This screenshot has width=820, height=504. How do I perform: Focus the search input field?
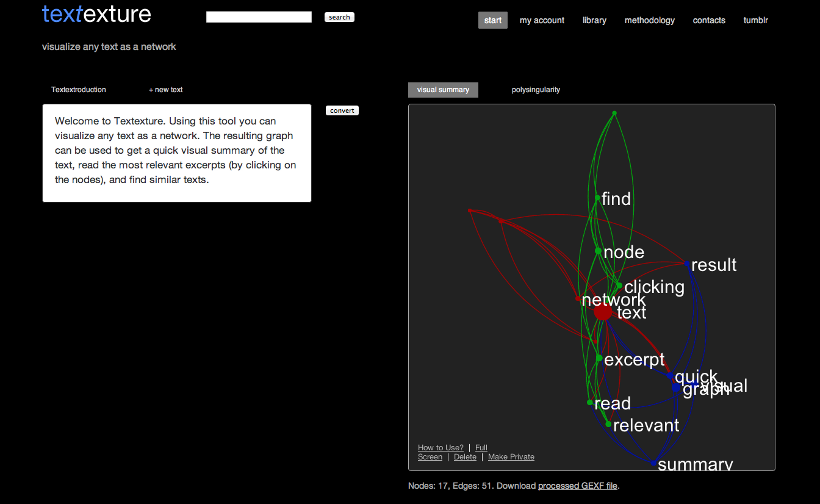(259, 17)
